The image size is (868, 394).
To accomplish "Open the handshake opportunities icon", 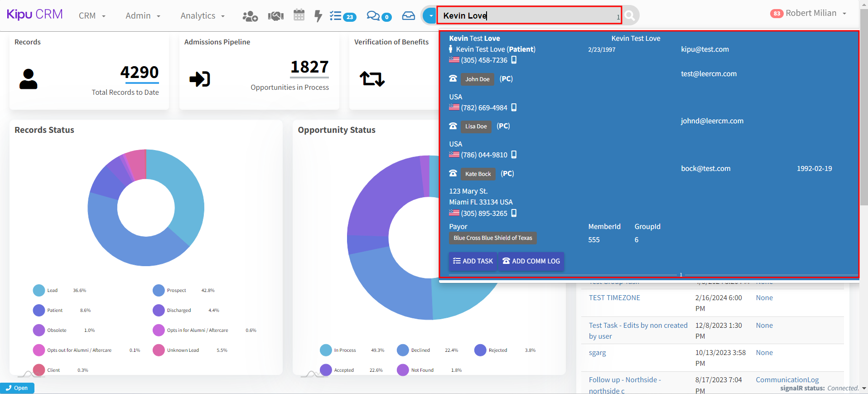I will pyautogui.click(x=275, y=16).
